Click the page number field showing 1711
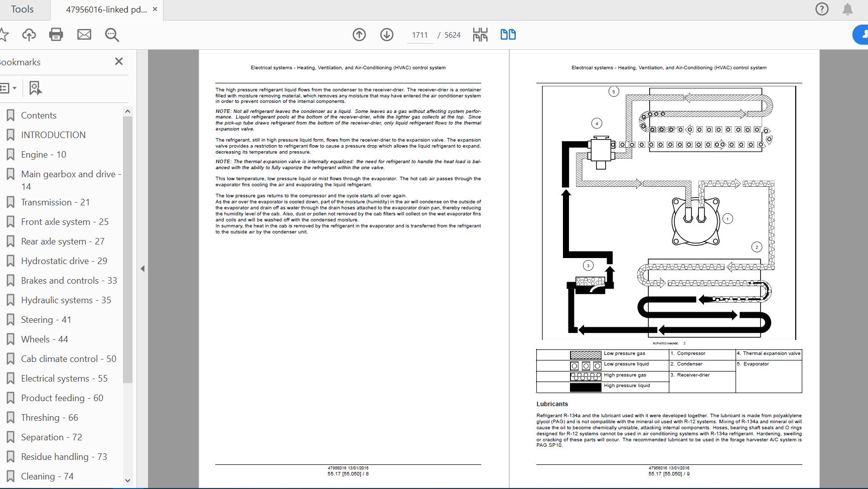Viewport: 868px width, 489px height. click(420, 35)
